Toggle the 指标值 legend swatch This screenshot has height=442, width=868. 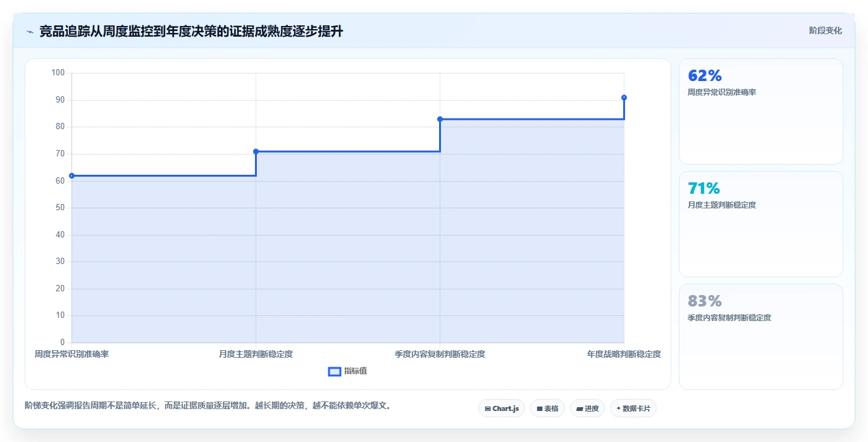(335, 371)
